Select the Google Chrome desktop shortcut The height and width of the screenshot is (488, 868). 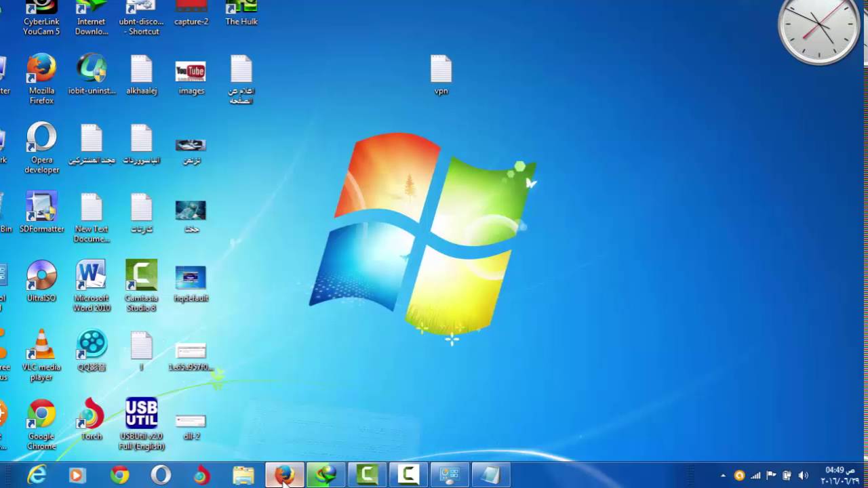pyautogui.click(x=41, y=425)
